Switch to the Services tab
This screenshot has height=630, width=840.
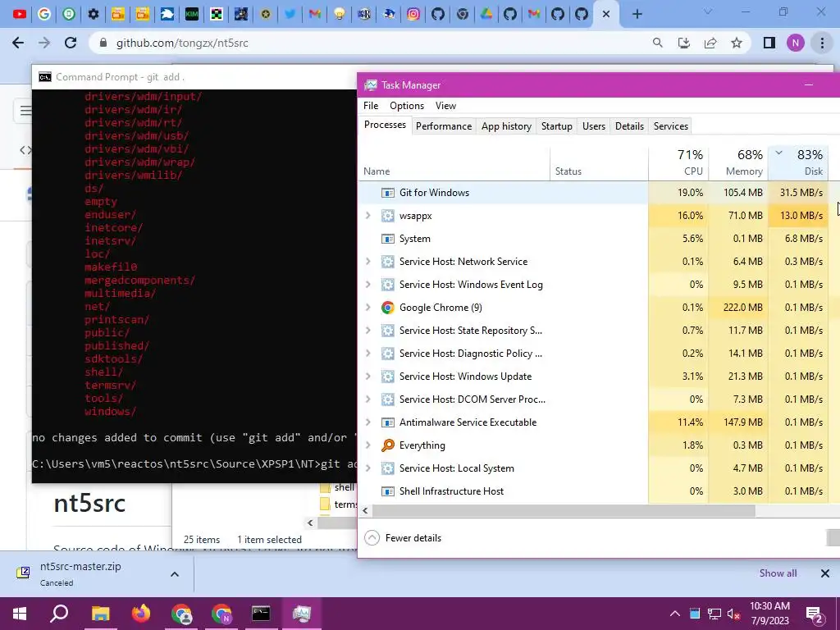pyautogui.click(x=671, y=126)
